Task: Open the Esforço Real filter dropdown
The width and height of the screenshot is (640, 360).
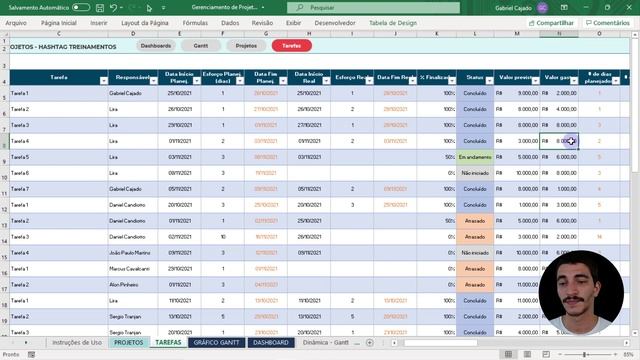Action: click(369, 81)
